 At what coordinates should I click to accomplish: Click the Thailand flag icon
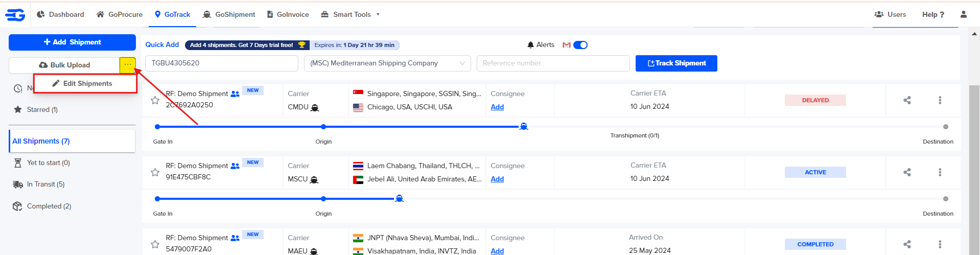[x=358, y=166]
